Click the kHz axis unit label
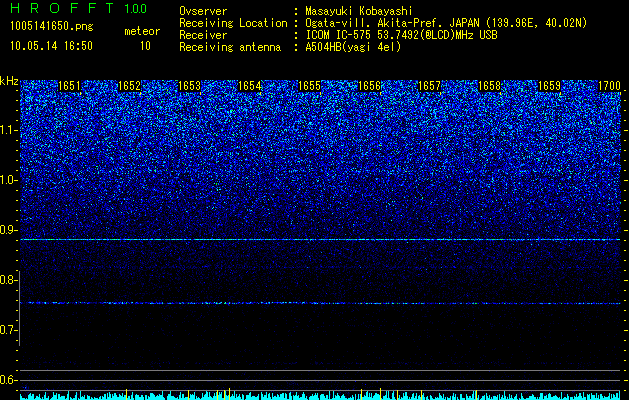Screen dimensions: 629x400 click(x=9, y=81)
